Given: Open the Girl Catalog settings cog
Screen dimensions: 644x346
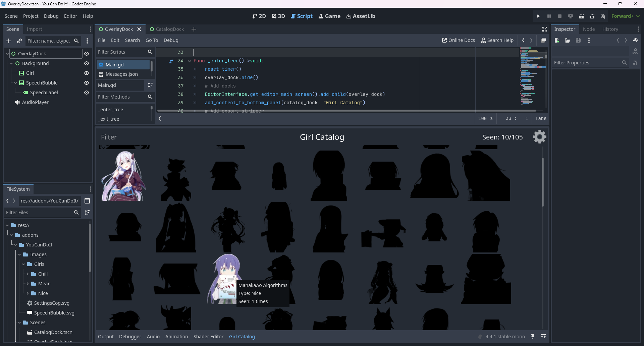Looking at the screenshot, I should 539,137.
